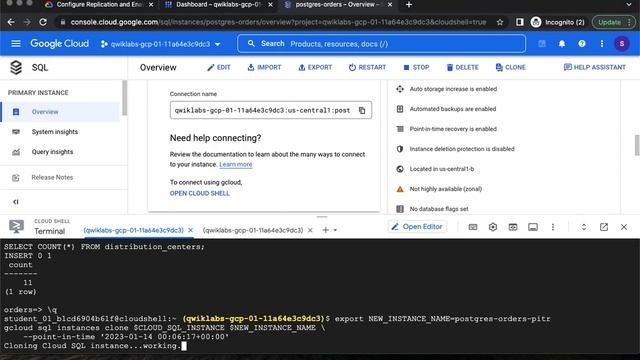Click Located in us-central1-b
Image resolution: width=640 pixels, height=360 pixels.
click(x=442, y=169)
